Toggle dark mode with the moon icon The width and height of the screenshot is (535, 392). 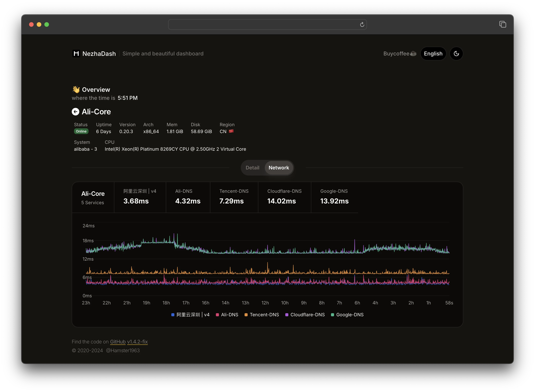tap(456, 54)
